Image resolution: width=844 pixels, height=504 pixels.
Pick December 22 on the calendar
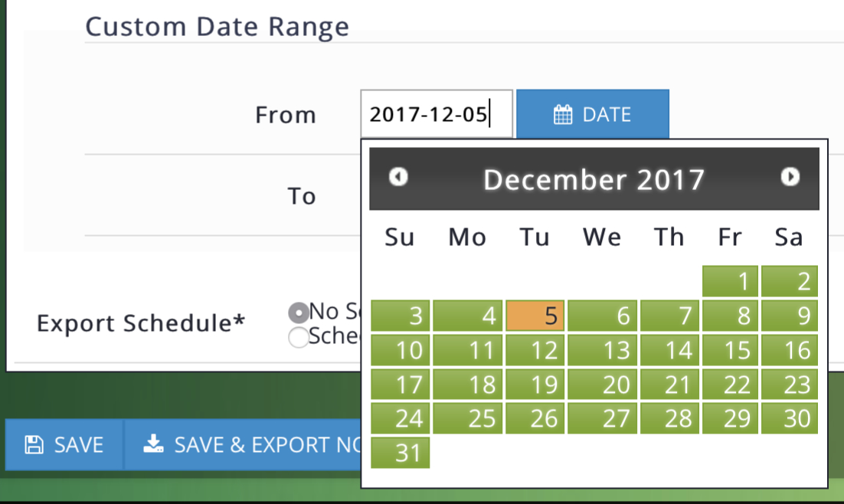click(730, 385)
